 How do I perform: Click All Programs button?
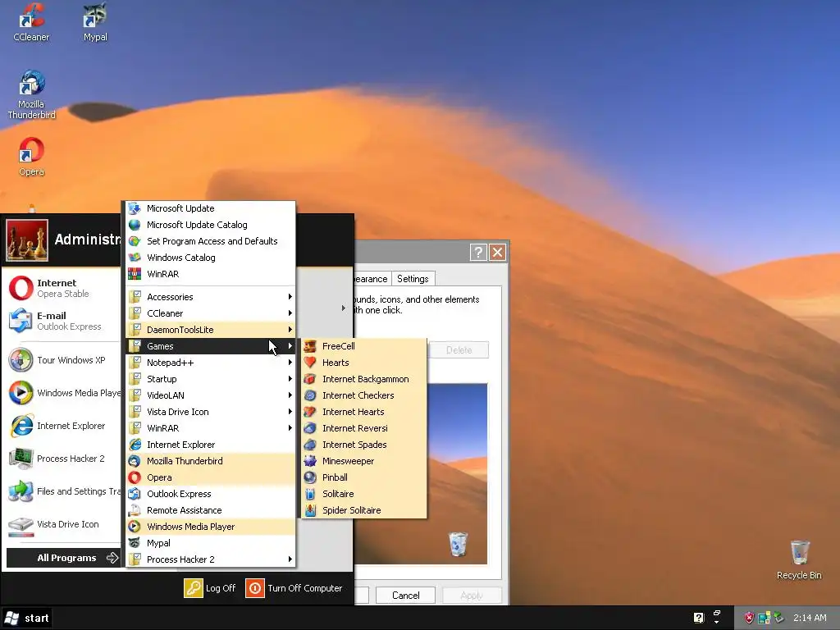point(63,558)
